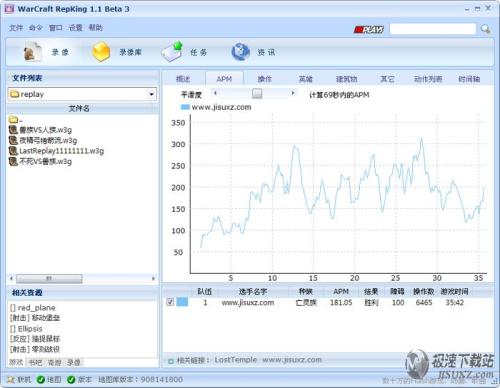Open the 录像 replay document icon in toolbar
Image resolution: width=500 pixels, height=388 pixels.
32,52
